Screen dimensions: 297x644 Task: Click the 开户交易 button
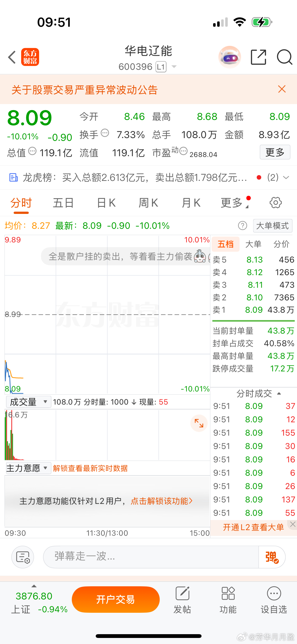pos(116,599)
